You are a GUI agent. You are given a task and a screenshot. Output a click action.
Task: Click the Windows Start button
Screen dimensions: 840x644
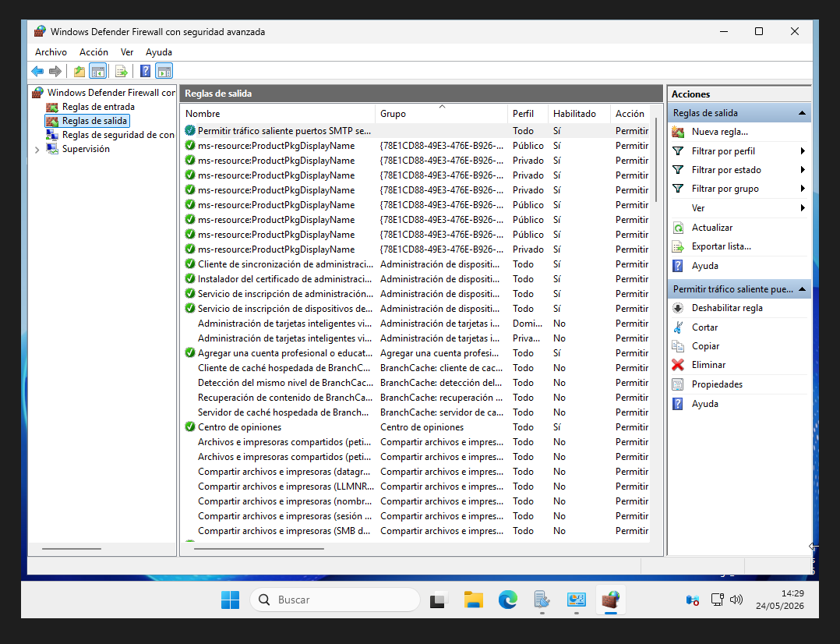(x=231, y=600)
